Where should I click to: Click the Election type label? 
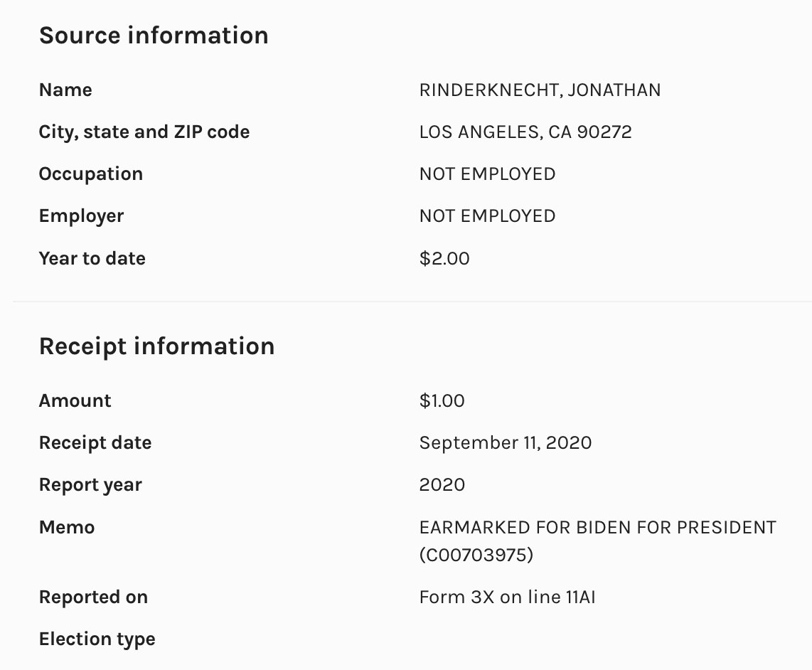coord(97,639)
